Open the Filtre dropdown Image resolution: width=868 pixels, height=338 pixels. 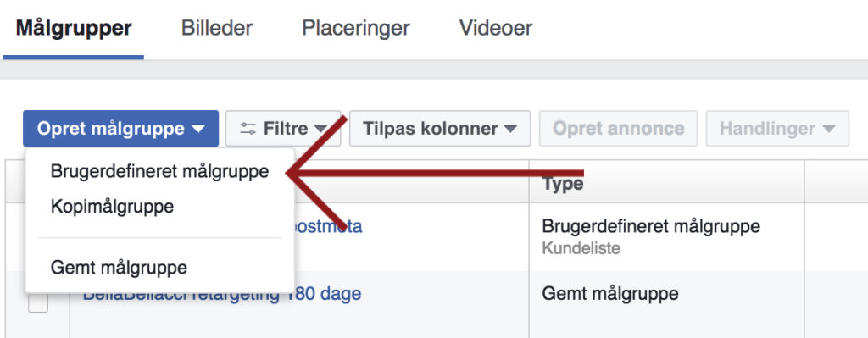click(x=283, y=129)
